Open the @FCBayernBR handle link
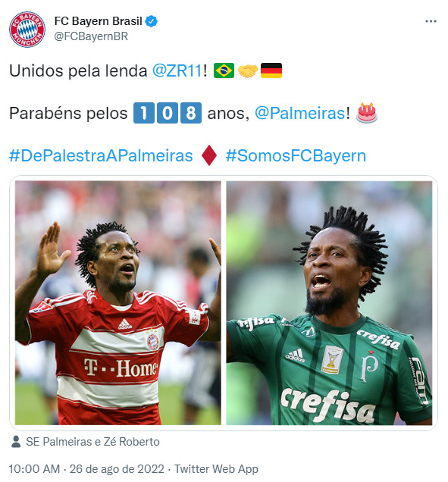 [x=91, y=36]
